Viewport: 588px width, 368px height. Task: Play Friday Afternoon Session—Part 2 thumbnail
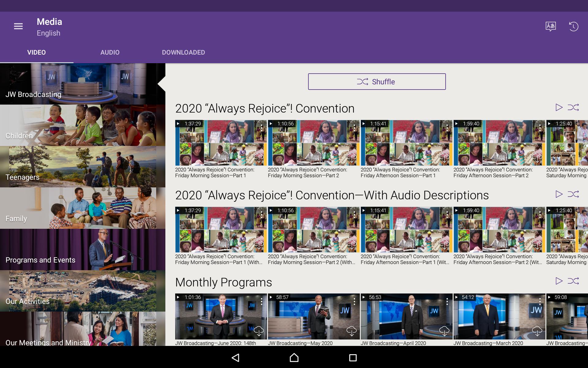[499, 143]
